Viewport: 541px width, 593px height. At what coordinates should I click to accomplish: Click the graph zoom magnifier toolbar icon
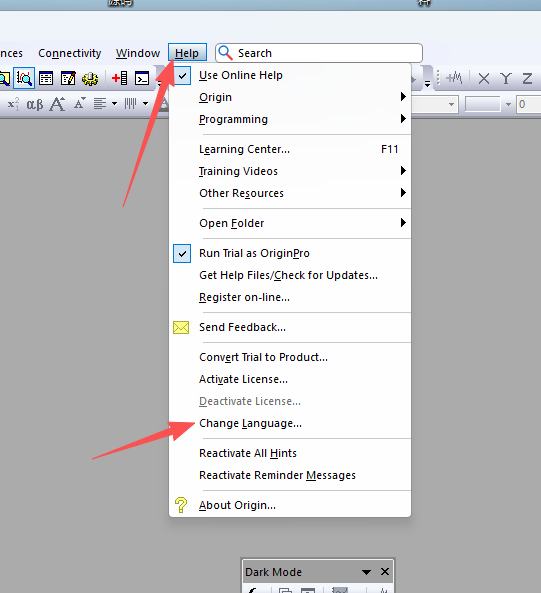pyautogui.click(x=24, y=78)
